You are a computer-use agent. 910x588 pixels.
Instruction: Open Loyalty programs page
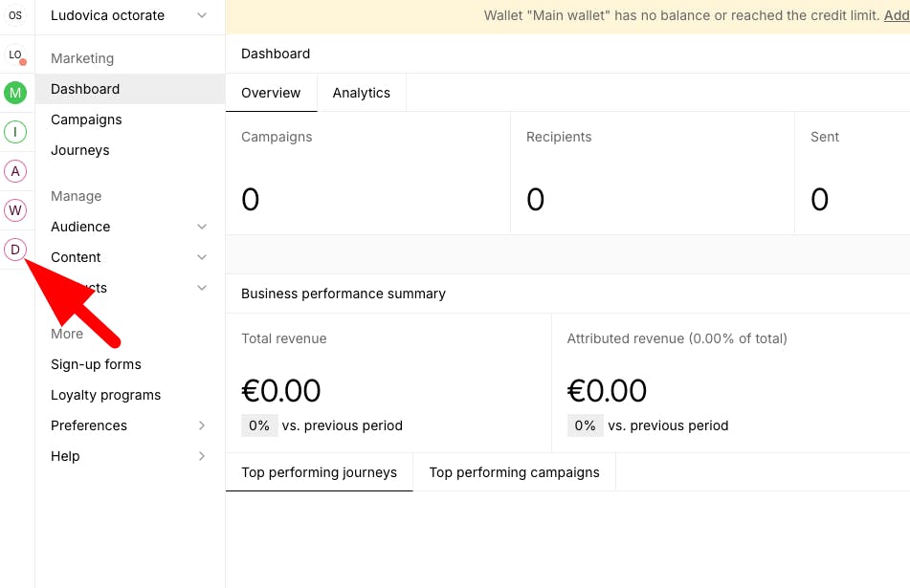[105, 395]
